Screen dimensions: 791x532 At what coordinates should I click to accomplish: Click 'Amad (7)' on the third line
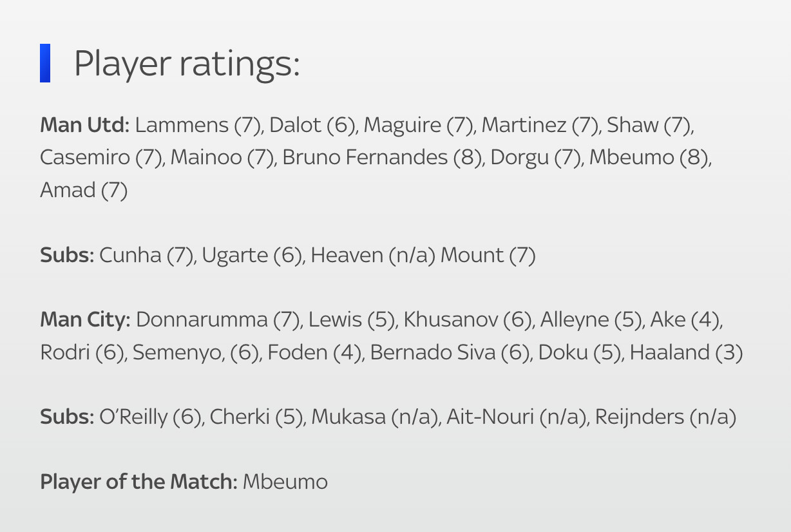[x=84, y=190]
